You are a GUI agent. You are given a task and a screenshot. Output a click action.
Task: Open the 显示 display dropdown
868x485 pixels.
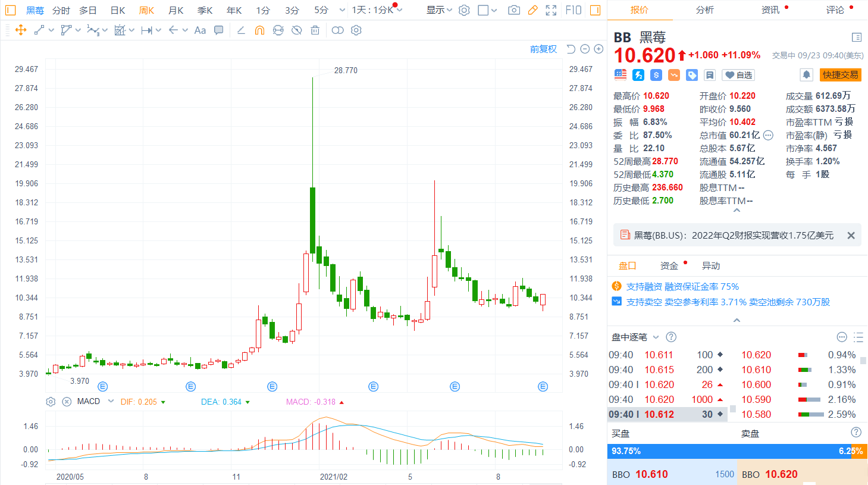pos(440,10)
